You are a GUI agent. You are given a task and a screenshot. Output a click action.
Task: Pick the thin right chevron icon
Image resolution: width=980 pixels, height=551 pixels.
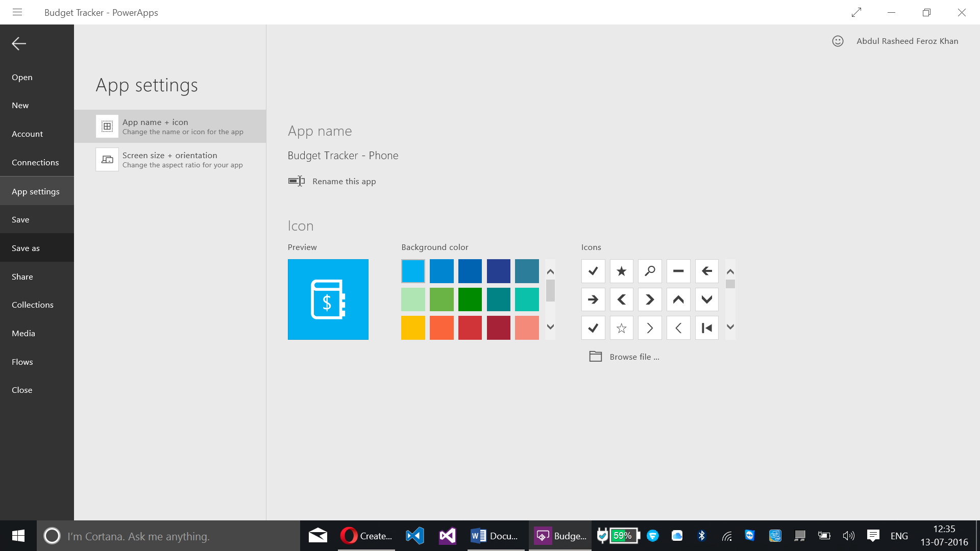coord(650,328)
